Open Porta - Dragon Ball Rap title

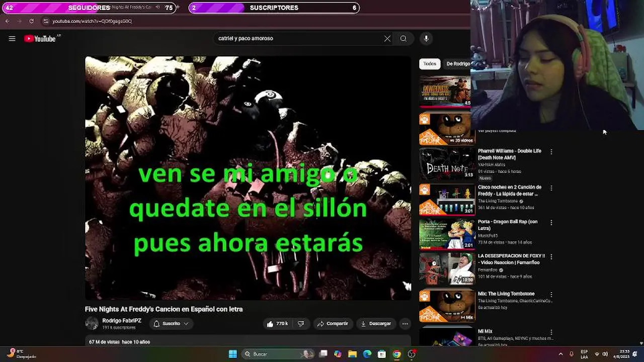coord(508,225)
